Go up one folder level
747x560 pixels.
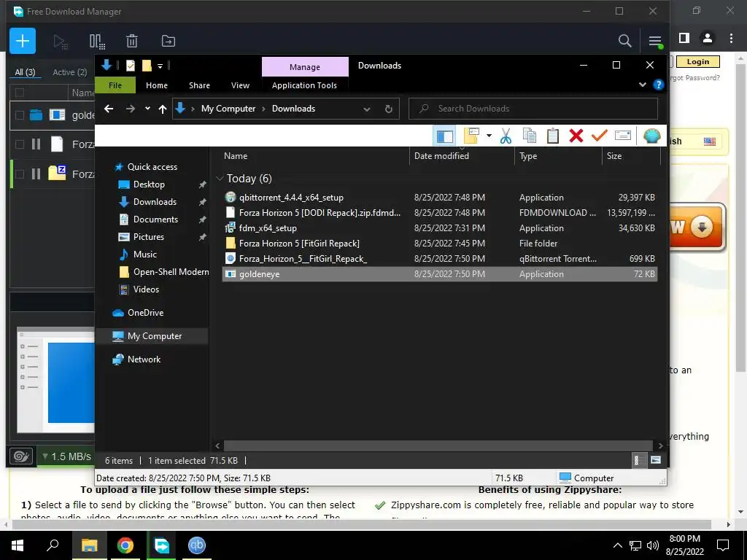point(163,109)
